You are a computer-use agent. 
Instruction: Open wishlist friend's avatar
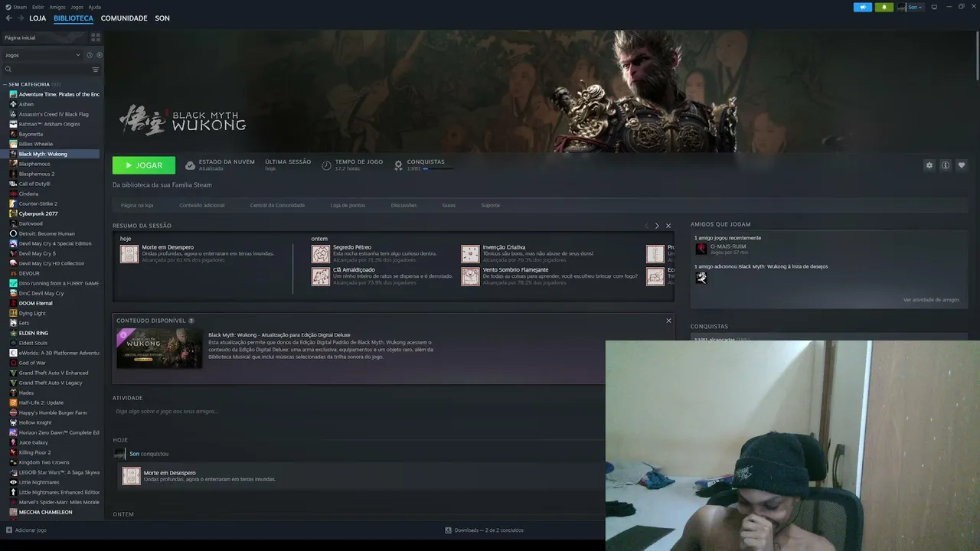(x=701, y=277)
